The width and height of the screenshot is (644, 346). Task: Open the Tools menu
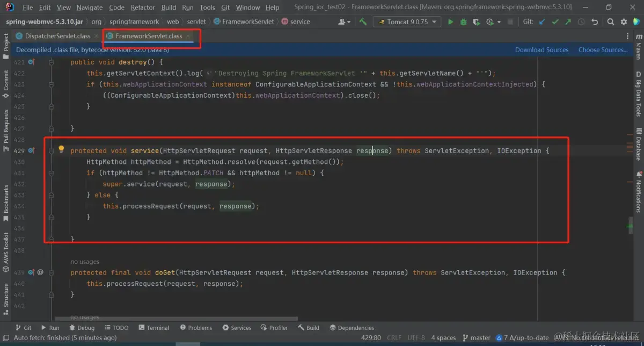[207, 8]
